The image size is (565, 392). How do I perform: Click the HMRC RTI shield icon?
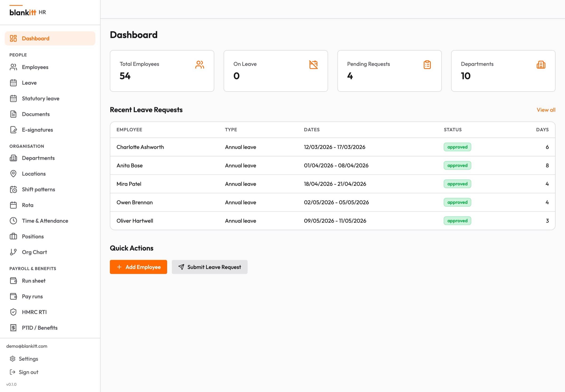pos(13,312)
